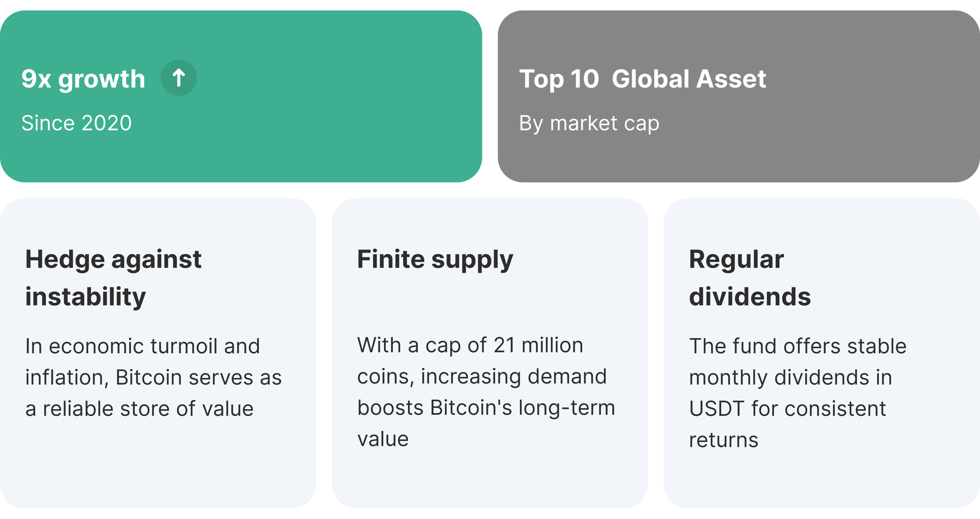Click the "9x growth" heading
Image resolution: width=980 pixels, height=519 pixels.
pyautogui.click(x=83, y=79)
